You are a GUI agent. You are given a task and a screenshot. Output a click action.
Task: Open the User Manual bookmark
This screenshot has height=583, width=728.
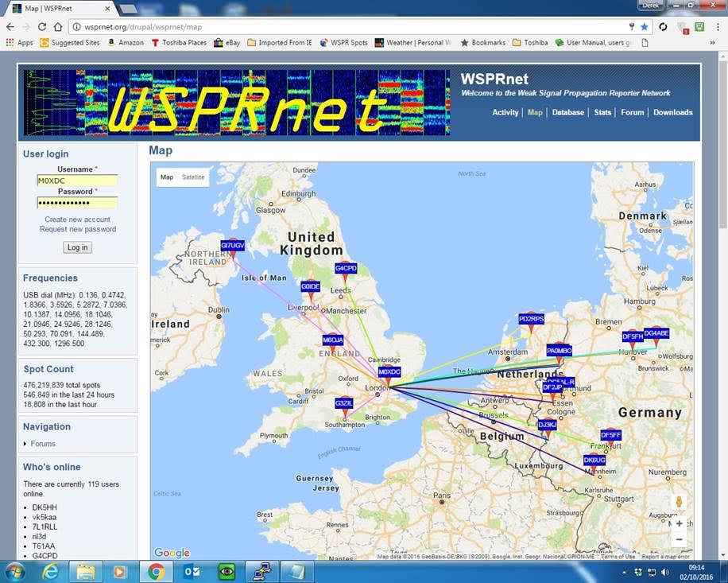594,43
